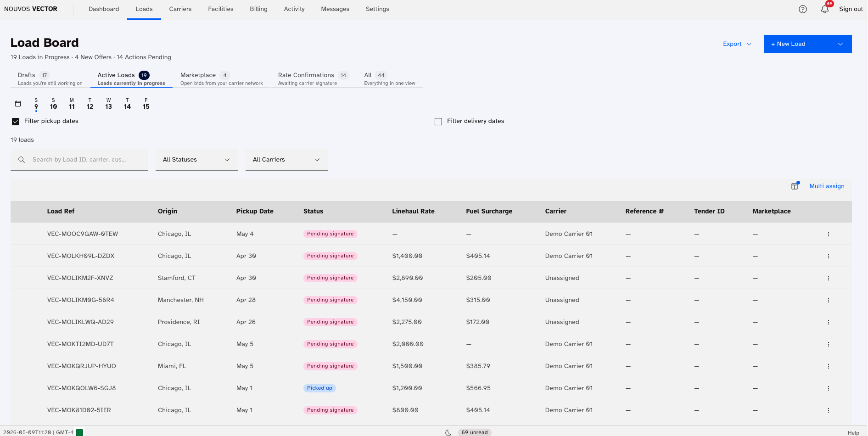Switch to Rate Confirmations tab
The width and height of the screenshot is (868, 436).
(x=314, y=78)
